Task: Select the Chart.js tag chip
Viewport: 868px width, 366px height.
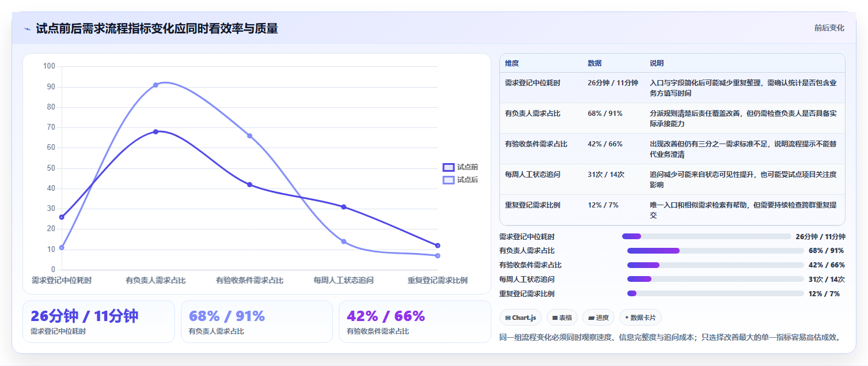Action: pyautogui.click(x=520, y=318)
